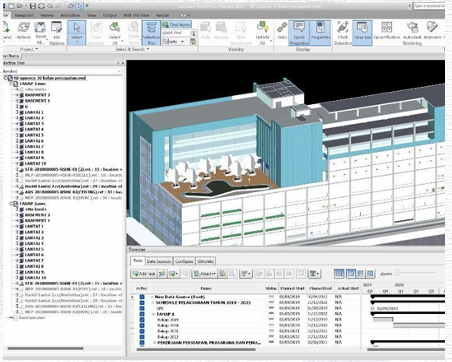Open the Clash Detective tool
This screenshot has height=362, width=452.
343,33
